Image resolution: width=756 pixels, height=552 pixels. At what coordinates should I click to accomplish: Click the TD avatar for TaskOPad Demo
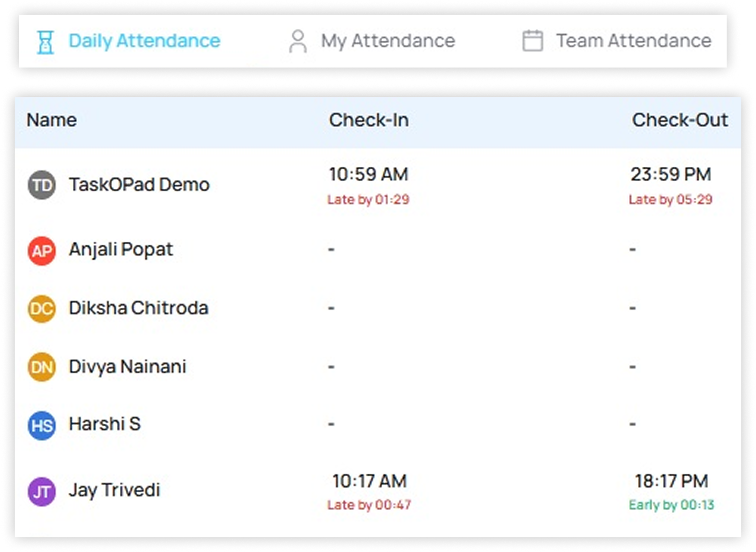[42, 185]
